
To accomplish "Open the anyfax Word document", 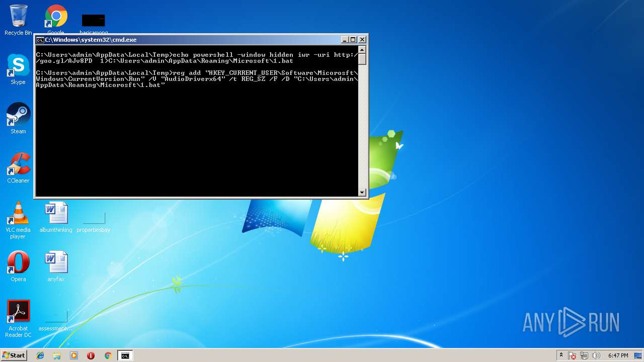I will click(x=56, y=266).
